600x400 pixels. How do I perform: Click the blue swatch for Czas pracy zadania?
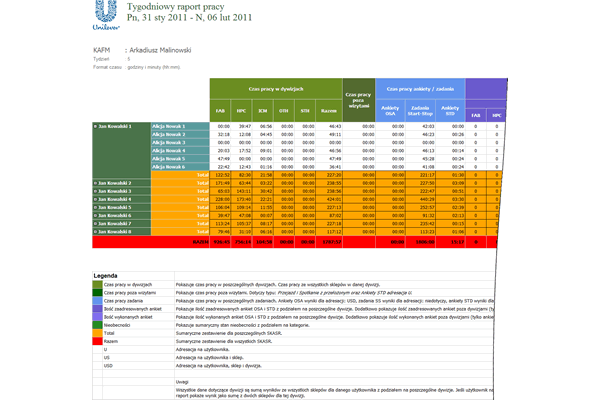[x=98, y=301]
